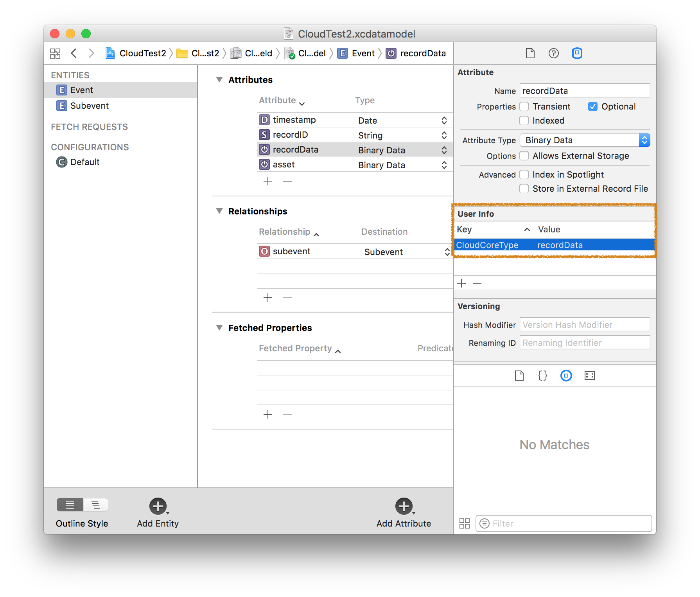This screenshot has width=700, height=597.
Task: Click the Add Entity button
Action: pos(158,507)
